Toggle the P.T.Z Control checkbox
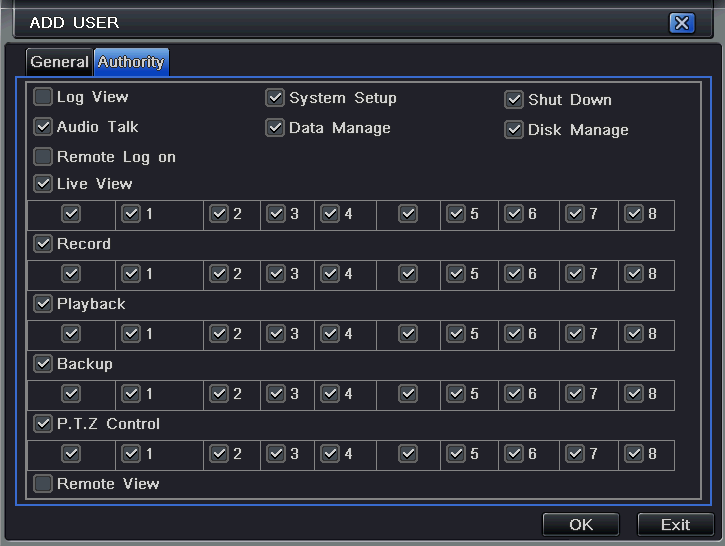 tap(43, 423)
